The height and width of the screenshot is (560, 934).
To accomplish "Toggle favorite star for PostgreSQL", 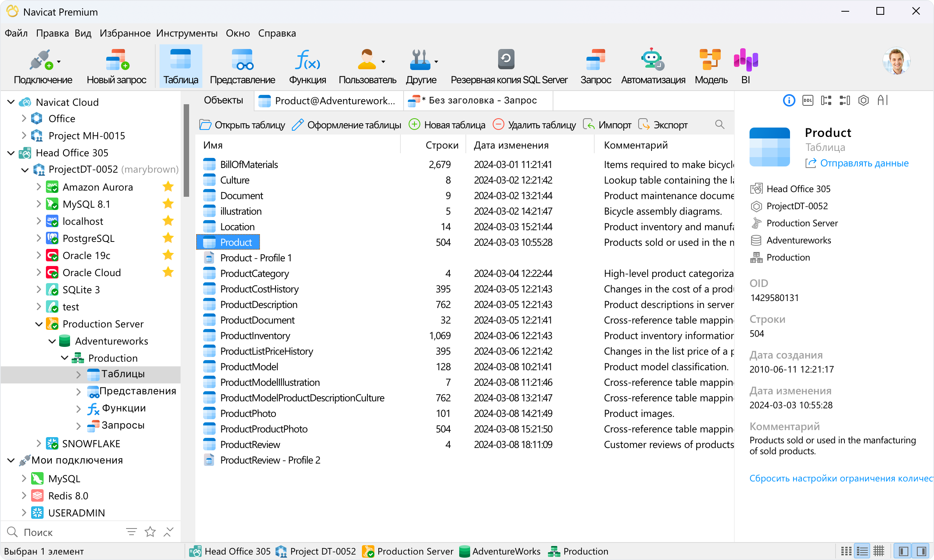I will (x=168, y=238).
